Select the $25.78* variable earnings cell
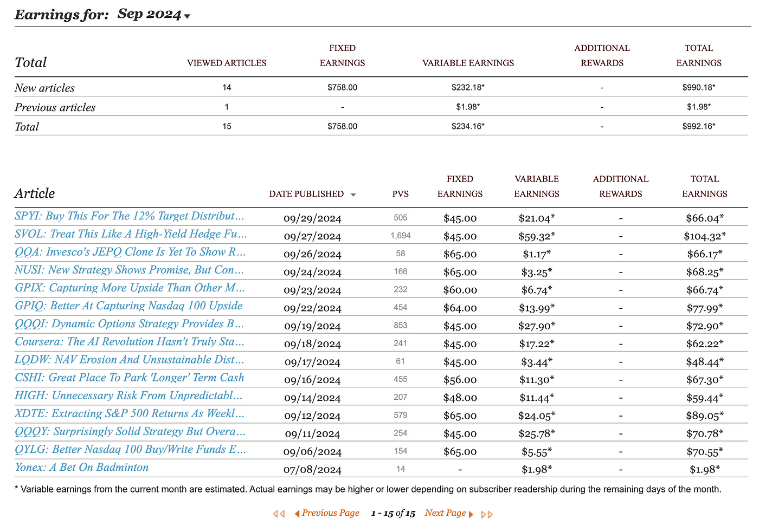The height and width of the screenshot is (532, 759). tap(537, 433)
